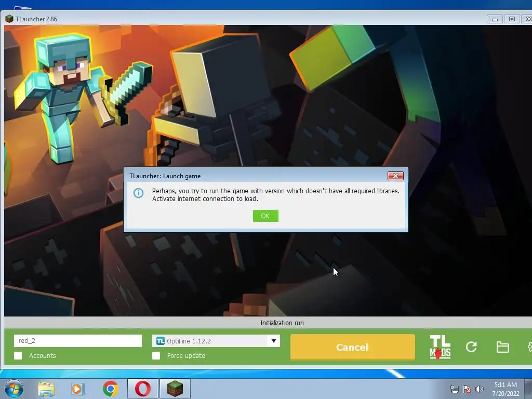Enable the Force update checkbox
The height and width of the screenshot is (399, 532).
(x=156, y=355)
